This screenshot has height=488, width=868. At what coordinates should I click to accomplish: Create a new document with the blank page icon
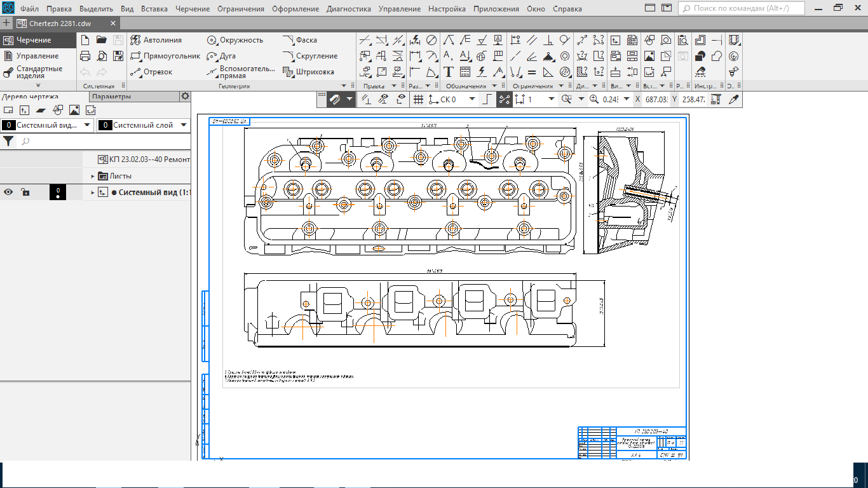(x=85, y=40)
